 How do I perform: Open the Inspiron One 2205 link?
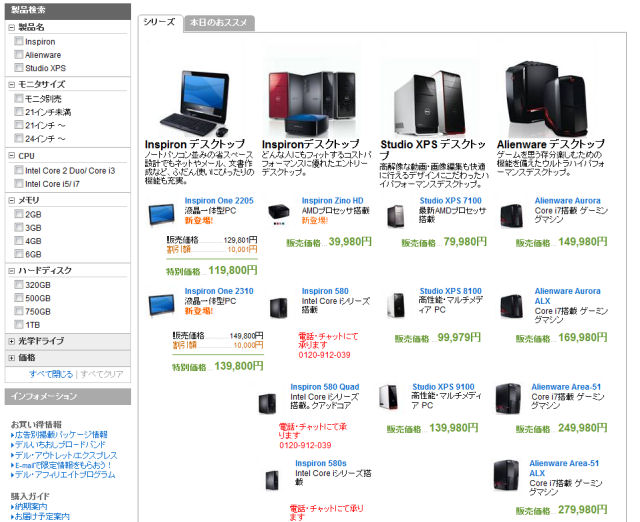219,201
